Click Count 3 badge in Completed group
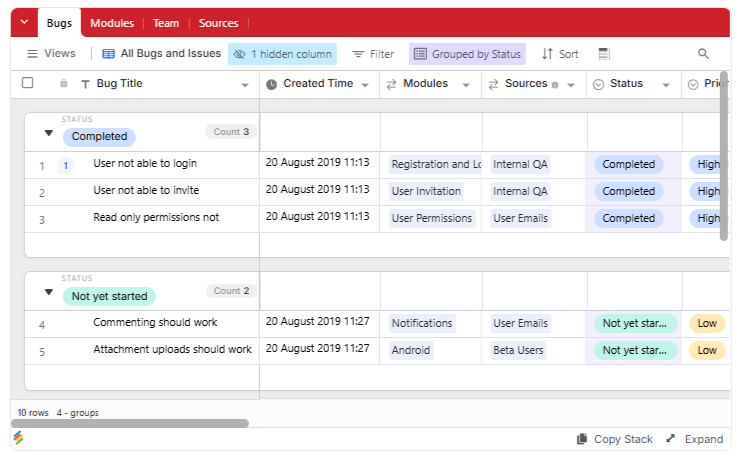Screen dimensions: 748x460 coord(231,132)
